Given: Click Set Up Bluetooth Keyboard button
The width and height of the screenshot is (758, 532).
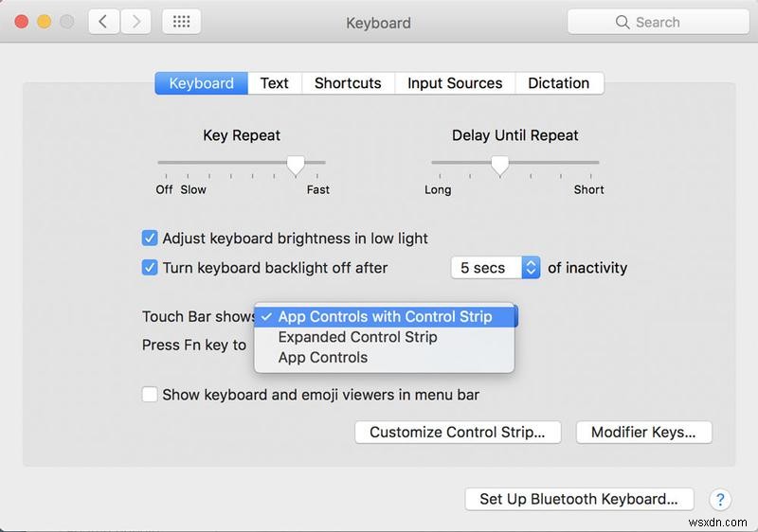Looking at the screenshot, I should point(579,499).
